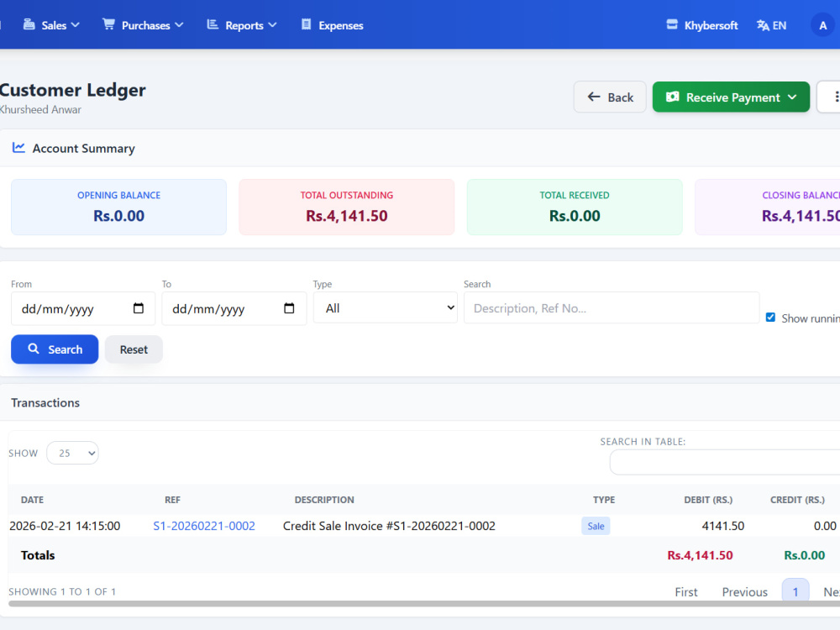Sort by the CREDIT (RS.) column header
This screenshot has width=840, height=630.
coord(798,500)
